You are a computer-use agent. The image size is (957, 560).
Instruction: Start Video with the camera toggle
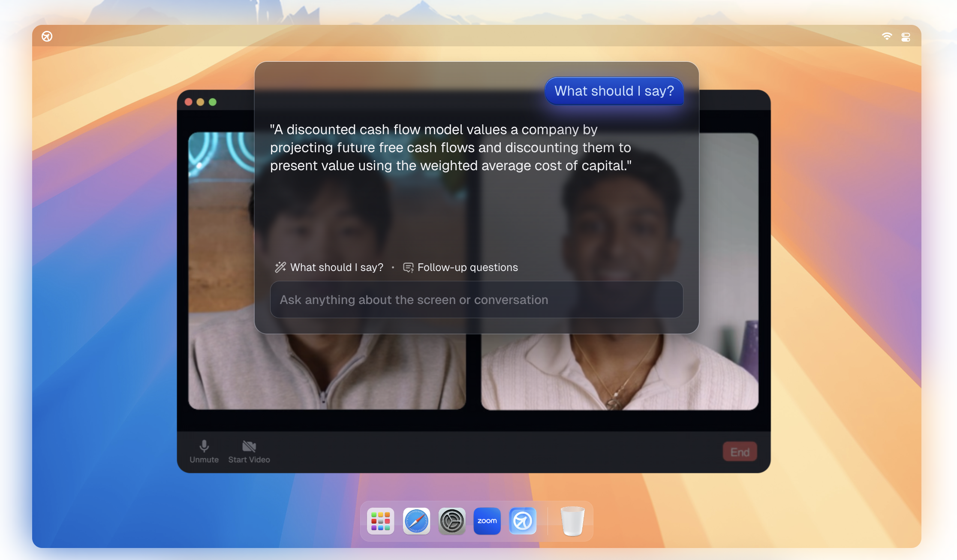pyautogui.click(x=249, y=451)
